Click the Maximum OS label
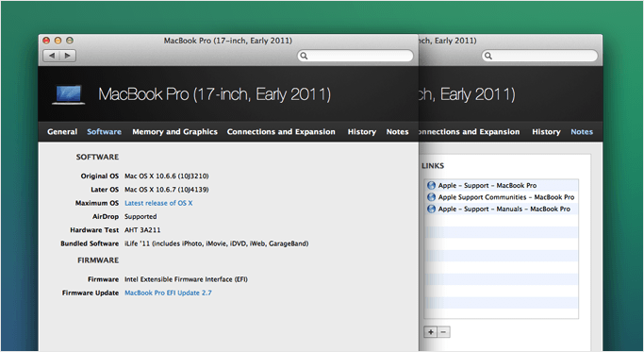Image resolution: width=644 pixels, height=352 pixels. point(97,203)
